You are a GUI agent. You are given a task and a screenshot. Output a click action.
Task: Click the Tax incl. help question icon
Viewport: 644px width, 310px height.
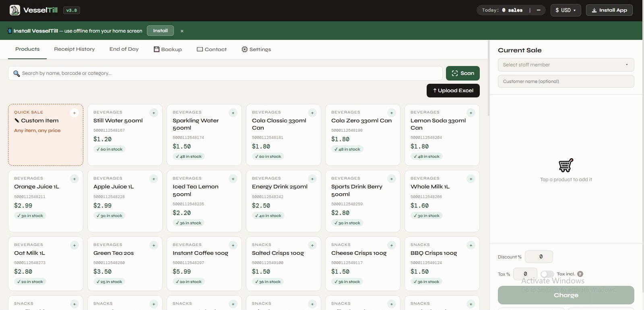[x=580, y=274]
